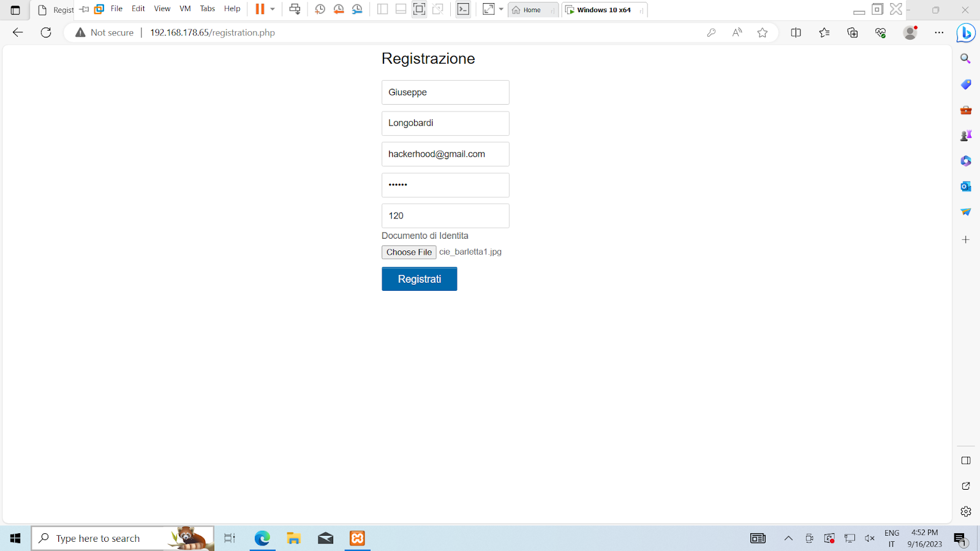This screenshot has width=980, height=551.
Task: Go back with the browser back arrow
Action: click(18, 32)
